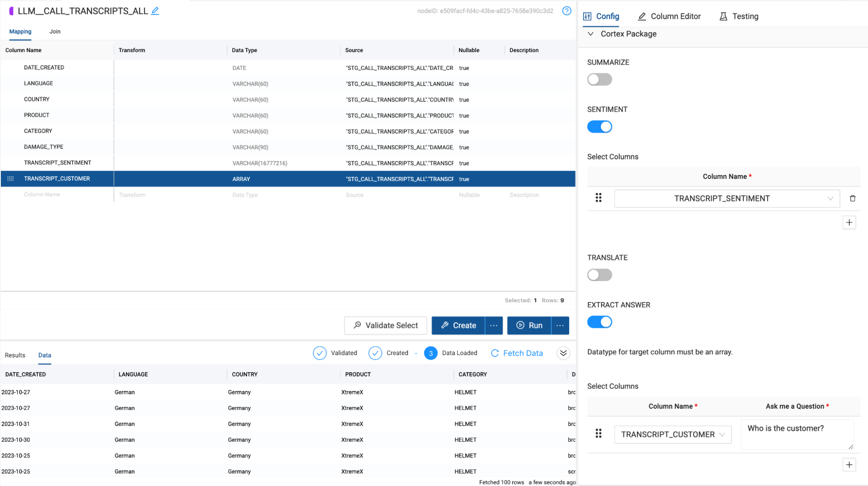Add an extract answer row with plus
Screen dimensions: 868x486
(849, 465)
